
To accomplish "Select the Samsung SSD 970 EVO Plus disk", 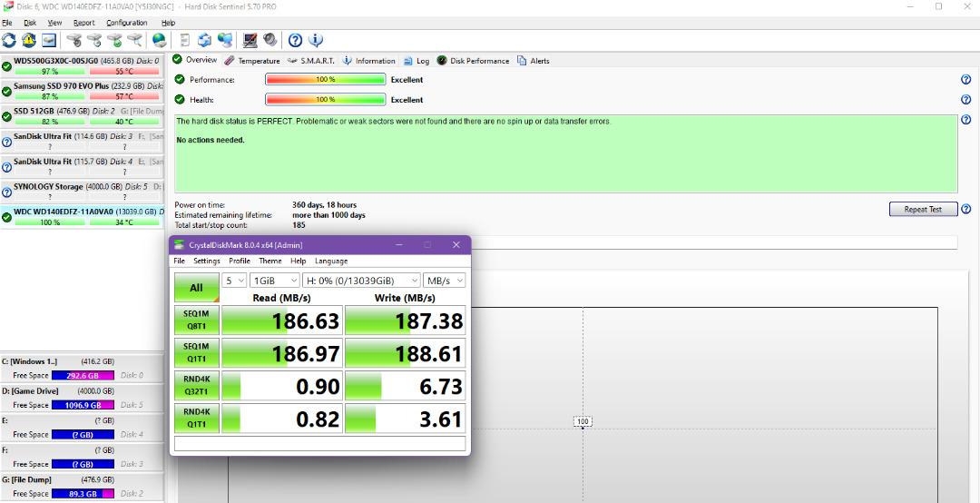I will (82, 91).
